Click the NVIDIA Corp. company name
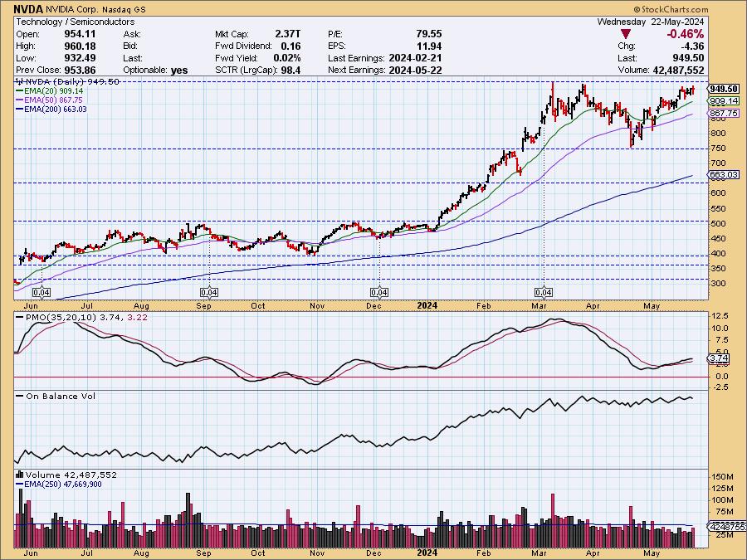 [72, 9]
